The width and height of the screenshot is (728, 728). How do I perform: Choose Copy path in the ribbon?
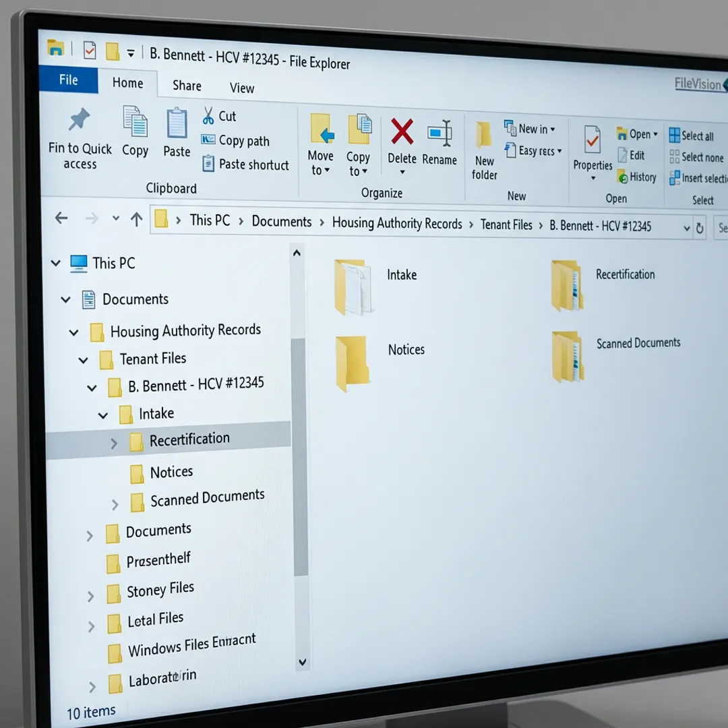point(235,140)
